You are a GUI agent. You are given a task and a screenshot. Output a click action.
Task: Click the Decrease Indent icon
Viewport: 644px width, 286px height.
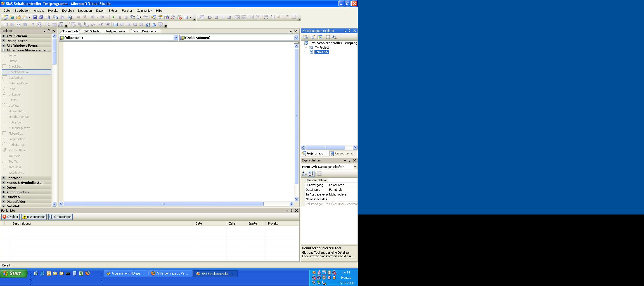tap(101, 25)
